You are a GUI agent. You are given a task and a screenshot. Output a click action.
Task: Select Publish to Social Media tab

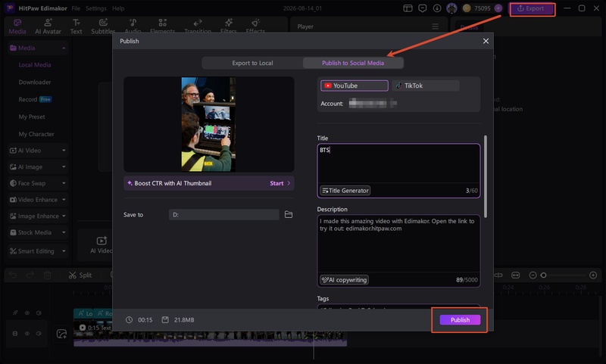coord(353,63)
